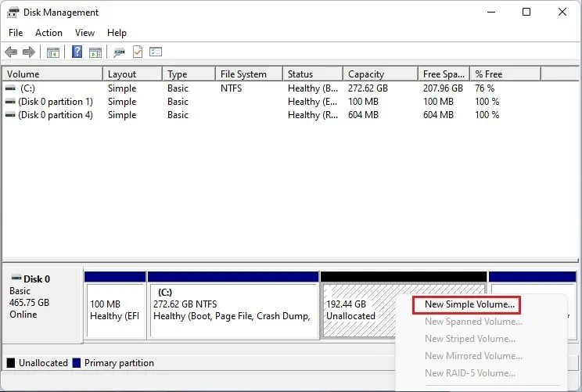Sort by the % Free column header
This screenshot has height=392, width=582.
tap(505, 74)
